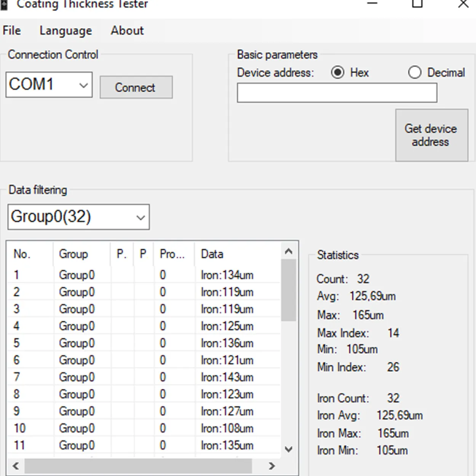Click Get device address button
The height and width of the screenshot is (476, 476).
click(x=431, y=135)
